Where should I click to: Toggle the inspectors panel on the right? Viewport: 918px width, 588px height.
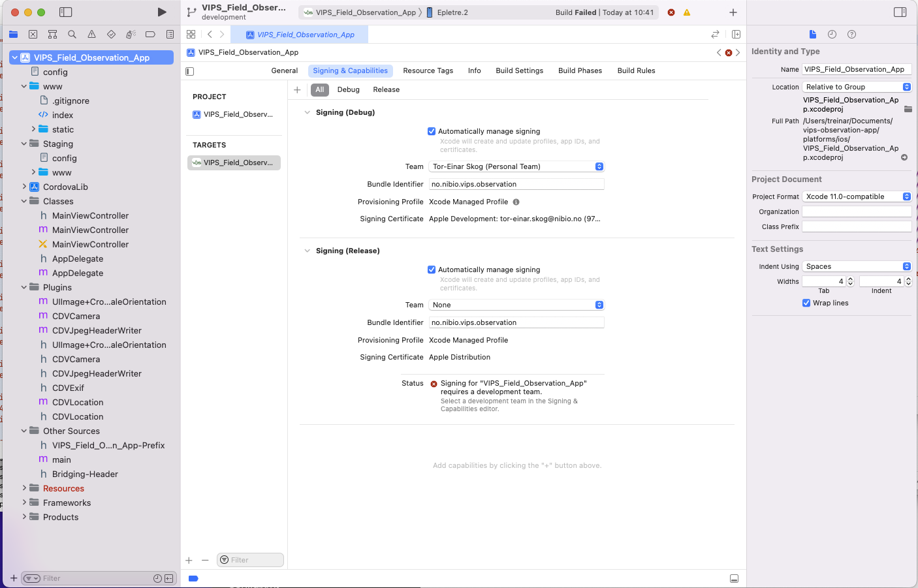(900, 12)
